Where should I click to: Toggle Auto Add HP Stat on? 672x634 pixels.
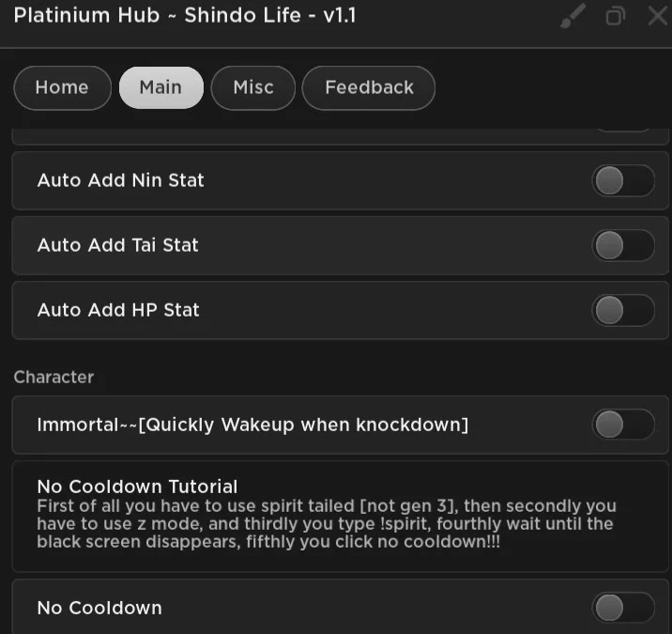(623, 310)
